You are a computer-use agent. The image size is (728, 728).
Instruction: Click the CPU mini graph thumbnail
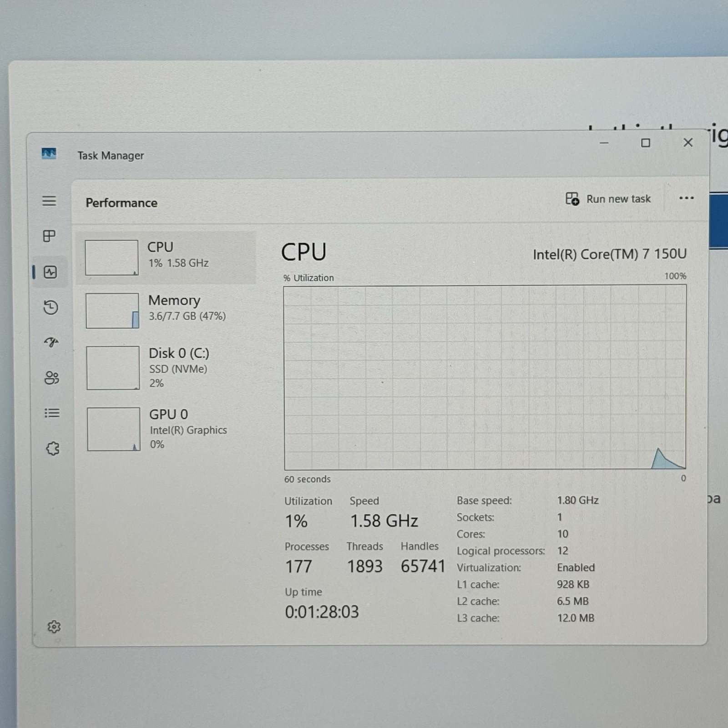tap(111, 258)
